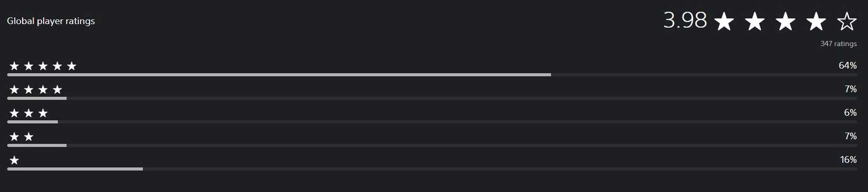Select the three-star rating row icons
The width and height of the screenshot is (868, 192).
coord(29,113)
